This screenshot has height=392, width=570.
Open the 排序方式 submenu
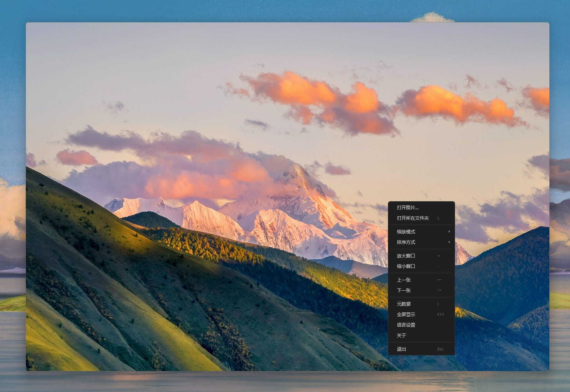(x=406, y=242)
